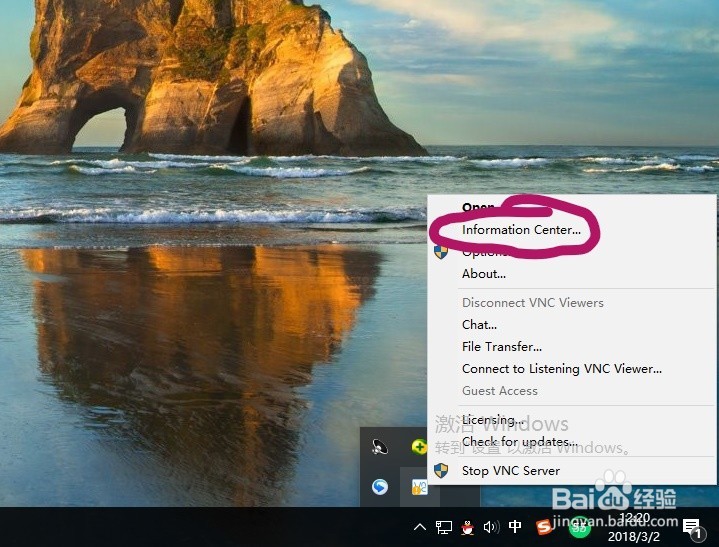Collapse the hidden tray icons chevron

pyautogui.click(x=420, y=527)
